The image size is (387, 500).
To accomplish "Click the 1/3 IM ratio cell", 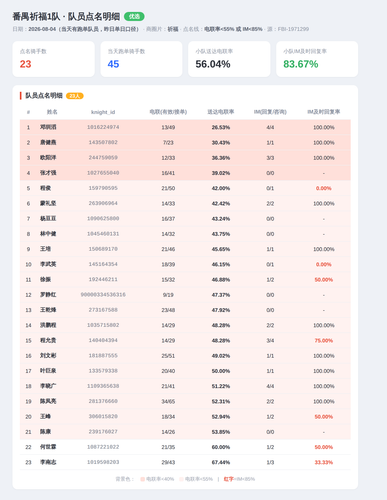I will point(270,462).
